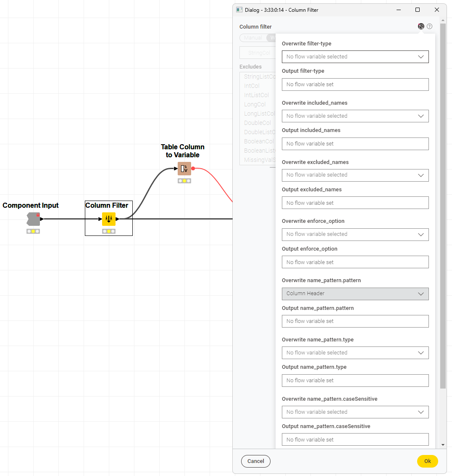Select the Manual filter mode toggle
Screen dimensions: 452x476
coord(253,38)
